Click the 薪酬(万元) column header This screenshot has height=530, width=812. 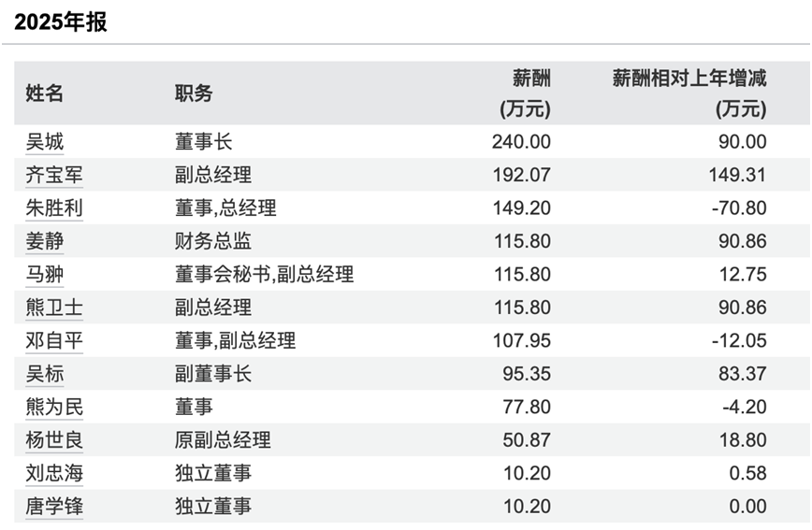point(525,93)
